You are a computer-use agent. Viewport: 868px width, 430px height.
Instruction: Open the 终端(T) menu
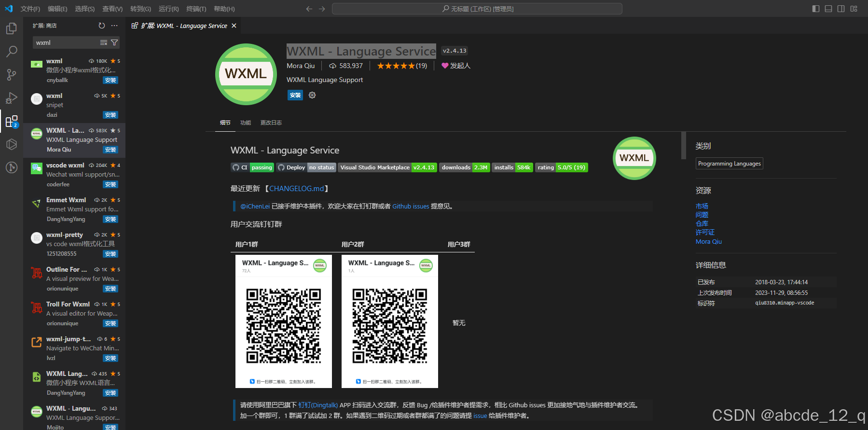point(196,9)
